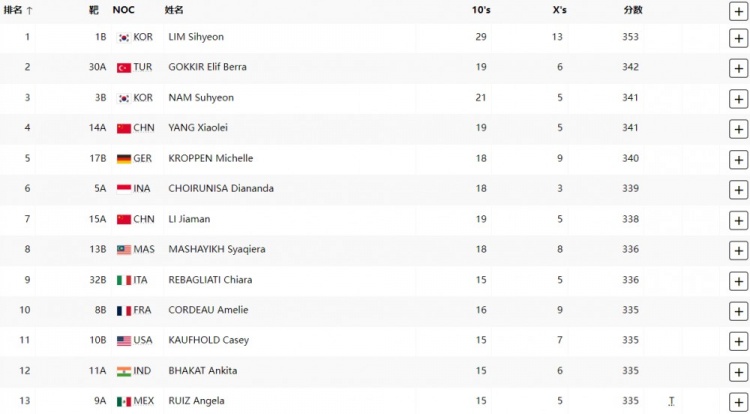Screen dimensions: 750x414
Task: Show details for MASHAYIKH Syaqiera
Action: click(739, 251)
